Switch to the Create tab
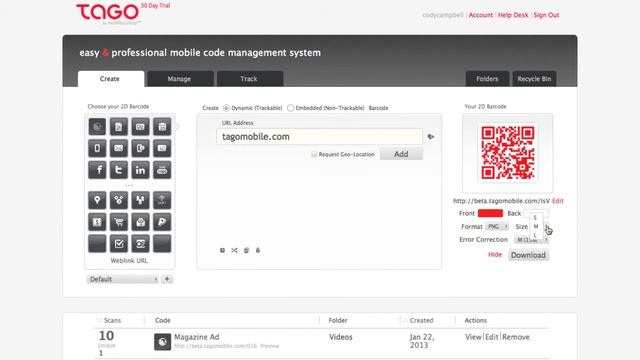The height and width of the screenshot is (360, 640). click(x=110, y=79)
